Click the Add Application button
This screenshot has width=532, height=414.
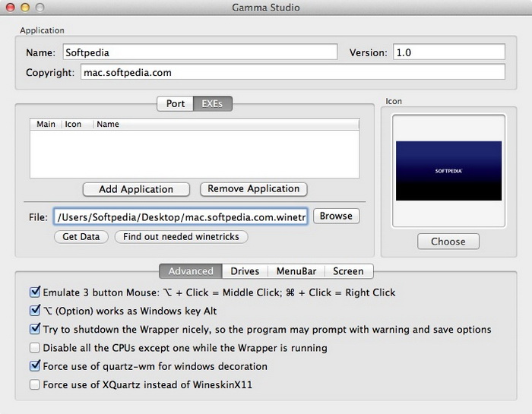[x=136, y=189]
